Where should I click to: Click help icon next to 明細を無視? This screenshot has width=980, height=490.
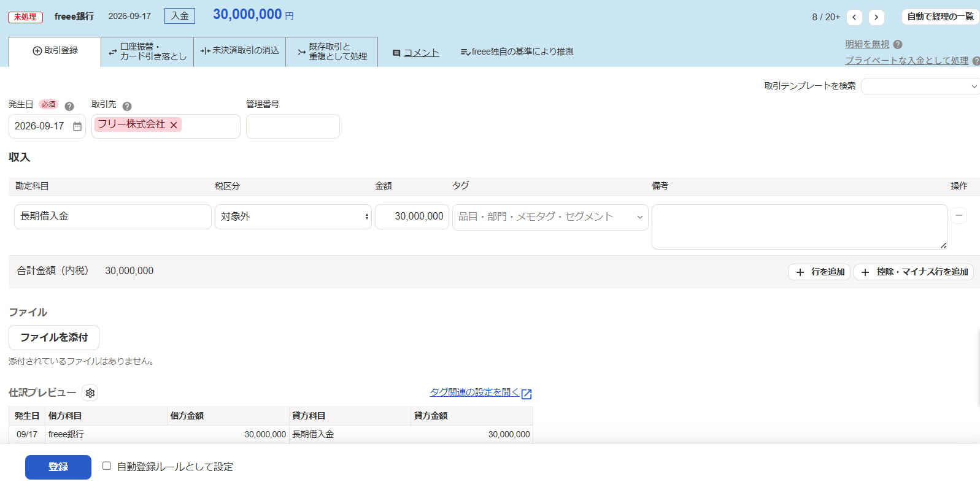click(898, 44)
